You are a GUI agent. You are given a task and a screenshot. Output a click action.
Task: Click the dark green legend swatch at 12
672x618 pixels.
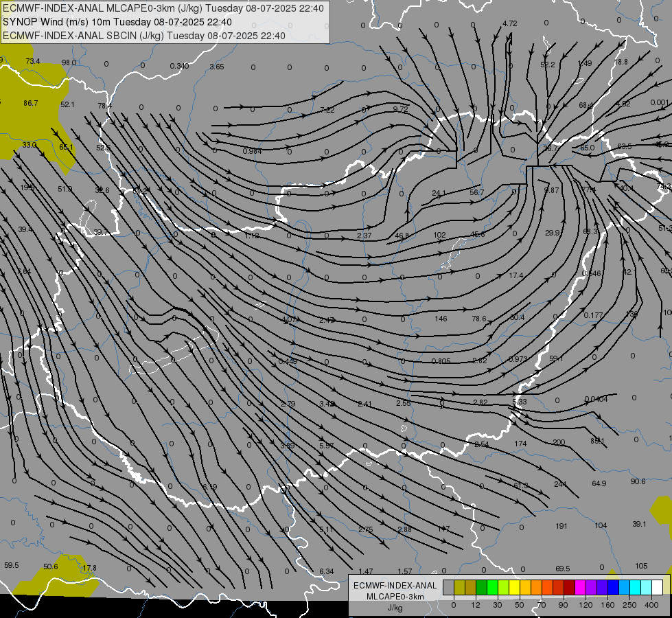coord(482,587)
